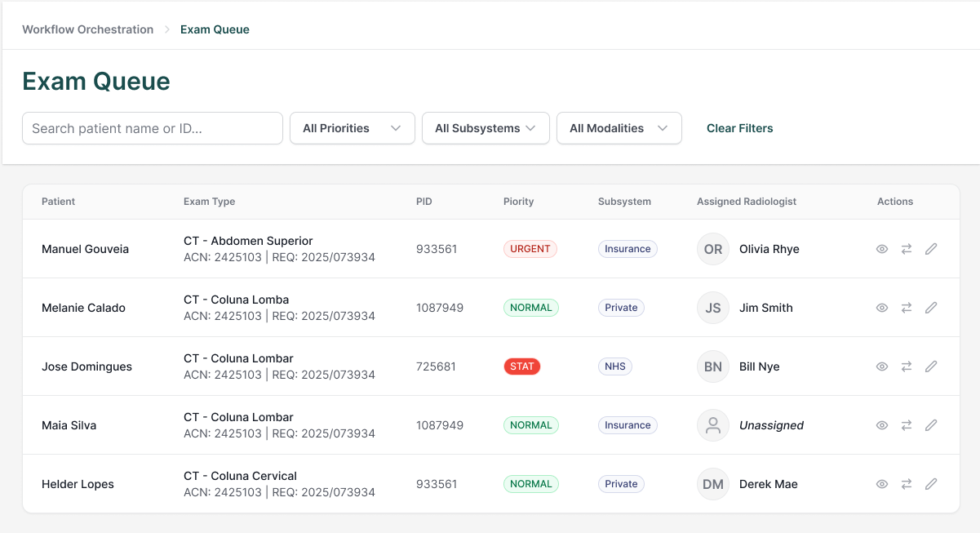Image resolution: width=980 pixels, height=533 pixels.
Task: Edit Melanie Calado's exam with pencil icon
Action: click(931, 308)
